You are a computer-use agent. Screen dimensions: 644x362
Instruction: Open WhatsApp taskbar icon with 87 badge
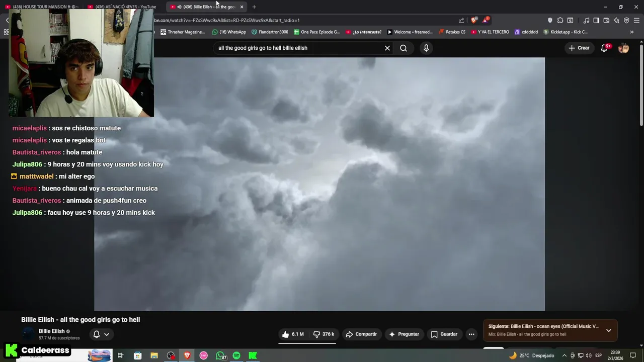click(220, 355)
